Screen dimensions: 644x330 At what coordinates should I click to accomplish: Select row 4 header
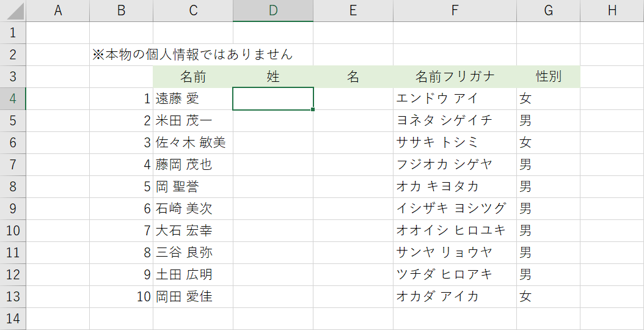[13, 98]
